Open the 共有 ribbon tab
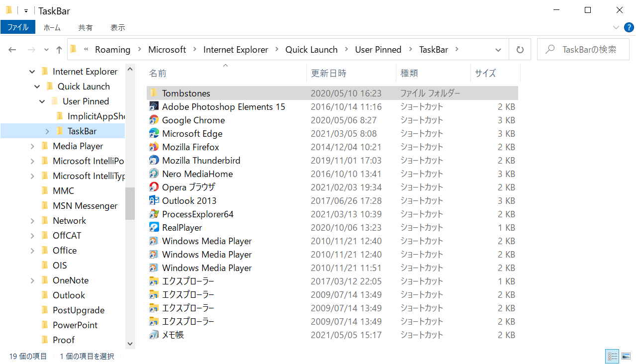Image resolution: width=636 pixels, height=364 pixels. click(86, 27)
